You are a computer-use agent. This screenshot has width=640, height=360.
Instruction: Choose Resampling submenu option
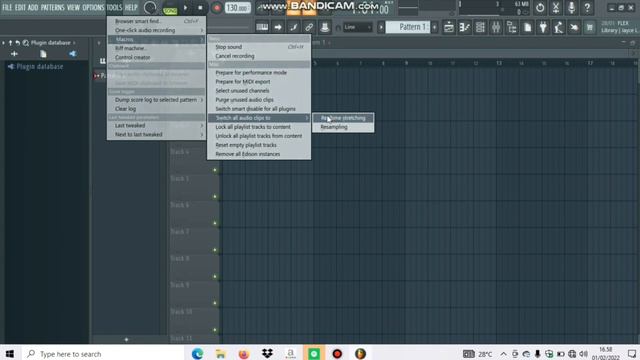pyautogui.click(x=343, y=127)
